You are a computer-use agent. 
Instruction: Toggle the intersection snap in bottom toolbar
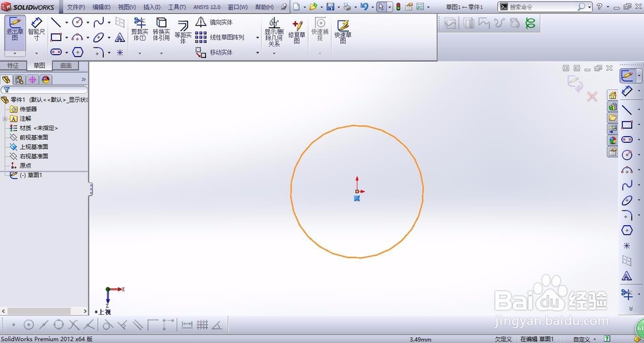pos(74,325)
